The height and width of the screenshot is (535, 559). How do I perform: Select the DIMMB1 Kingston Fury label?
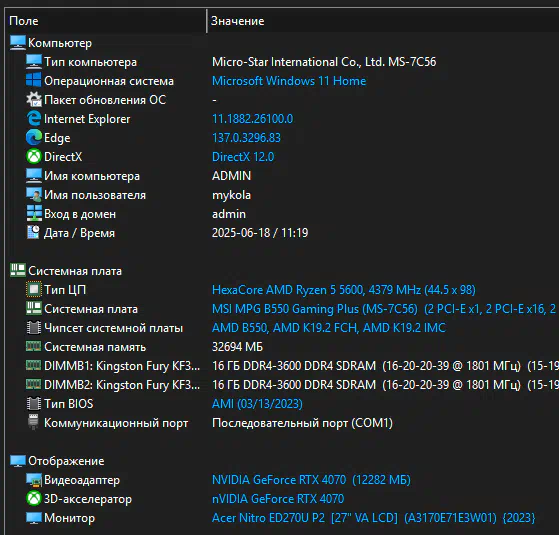pos(122,366)
